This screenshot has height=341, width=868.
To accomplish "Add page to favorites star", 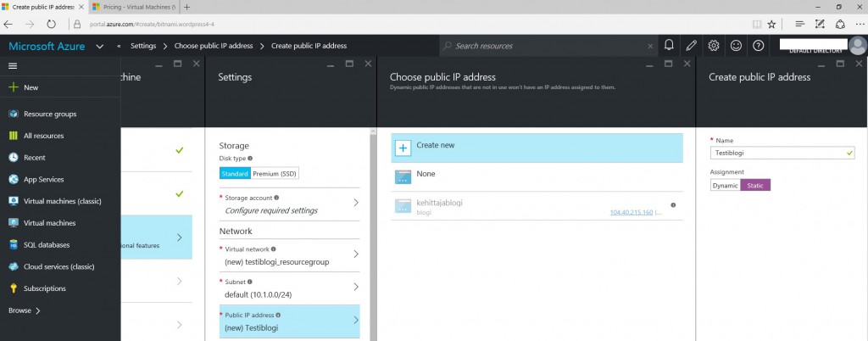I will pos(771,25).
